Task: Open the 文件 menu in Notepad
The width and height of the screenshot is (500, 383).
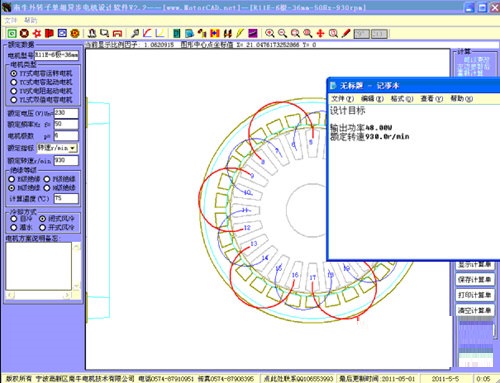Action: (x=342, y=99)
